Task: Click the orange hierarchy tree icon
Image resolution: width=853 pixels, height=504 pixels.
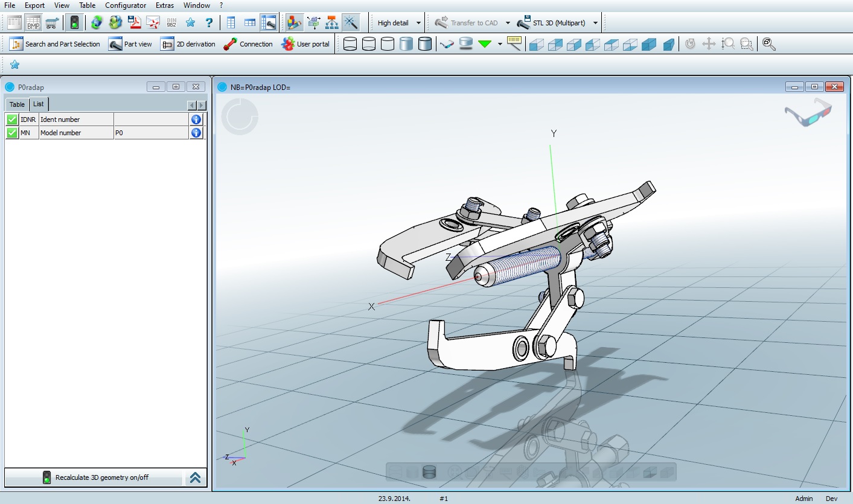Action: (x=331, y=23)
